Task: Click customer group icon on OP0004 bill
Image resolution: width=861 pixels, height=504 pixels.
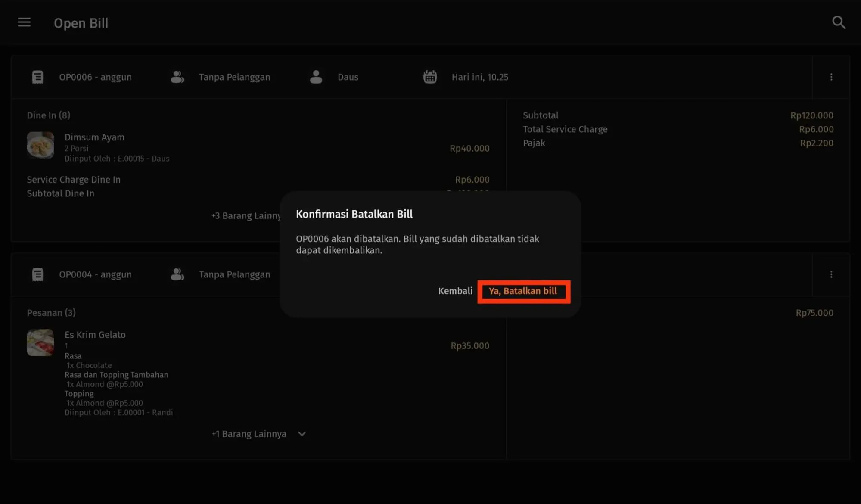Action: [x=177, y=274]
